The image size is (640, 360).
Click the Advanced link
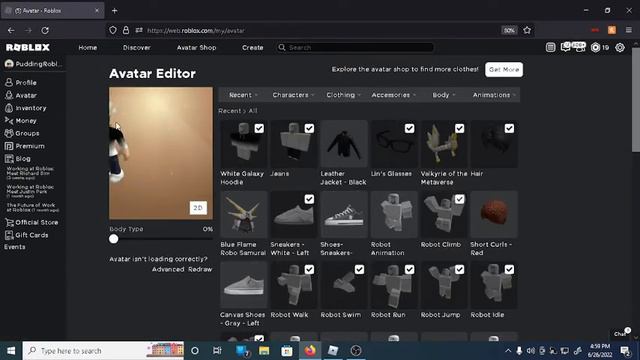pos(168,269)
